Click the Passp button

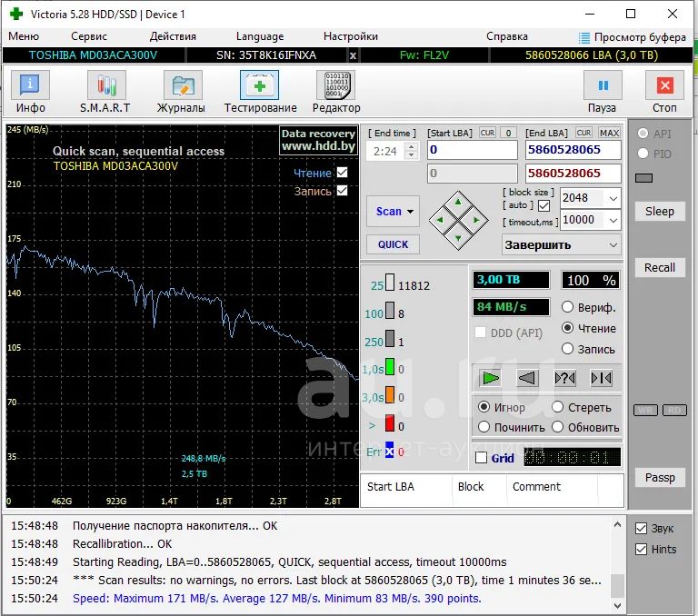tap(659, 478)
